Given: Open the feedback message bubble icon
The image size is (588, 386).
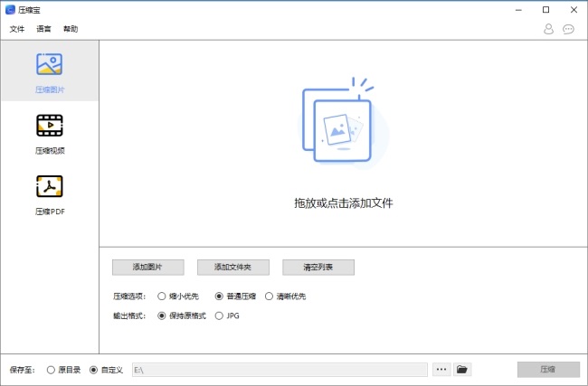Looking at the screenshot, I should pos(568,29).
